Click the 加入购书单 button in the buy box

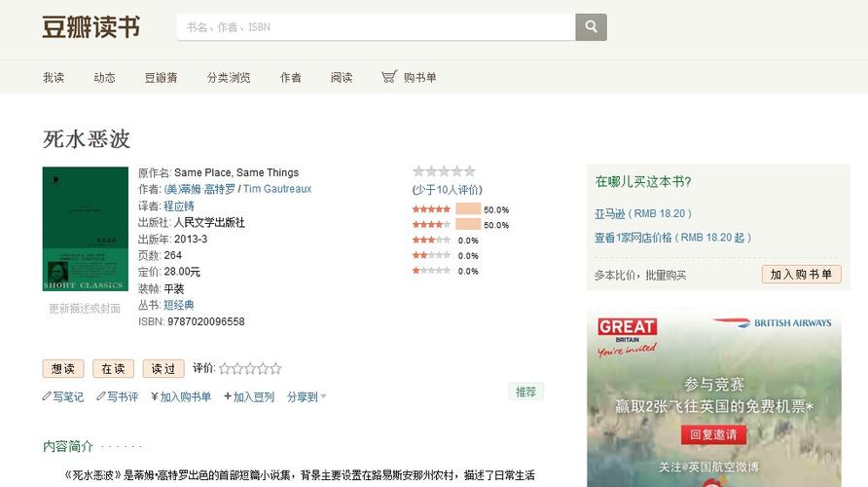[802, 275]
